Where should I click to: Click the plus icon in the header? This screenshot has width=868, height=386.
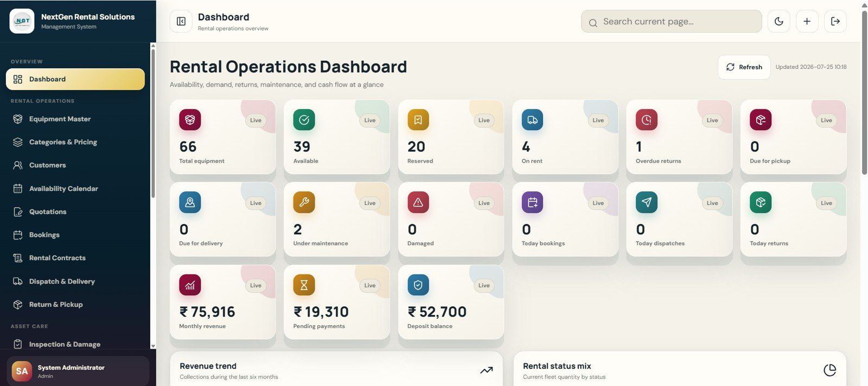807,21
